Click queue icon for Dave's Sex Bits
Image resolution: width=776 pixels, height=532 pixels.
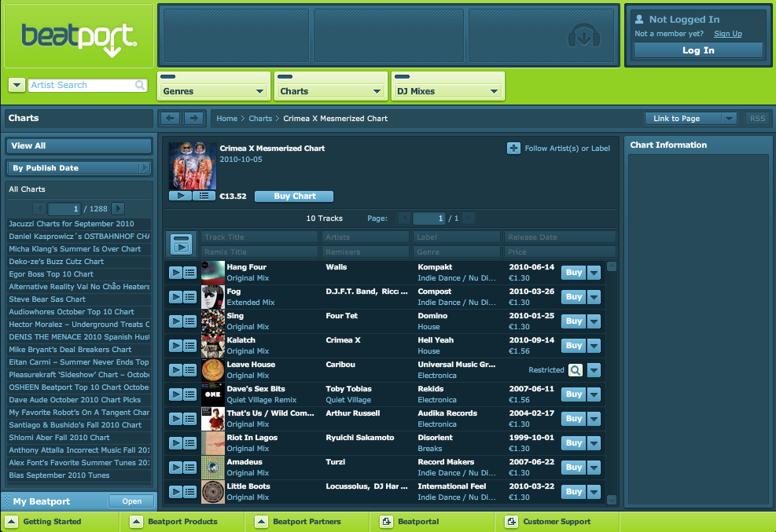tap(190, 394)
